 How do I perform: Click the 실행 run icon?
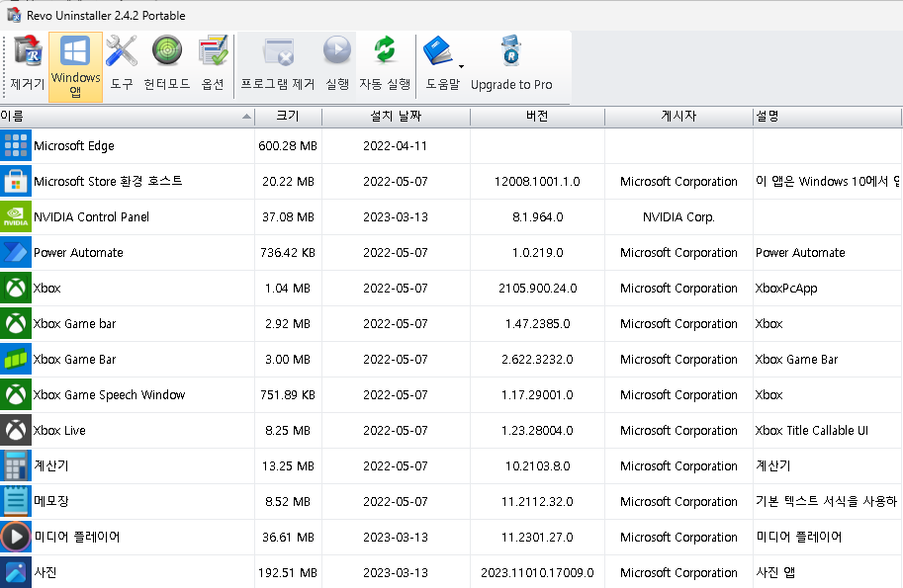pyautogui.click(x=337, y=63)
